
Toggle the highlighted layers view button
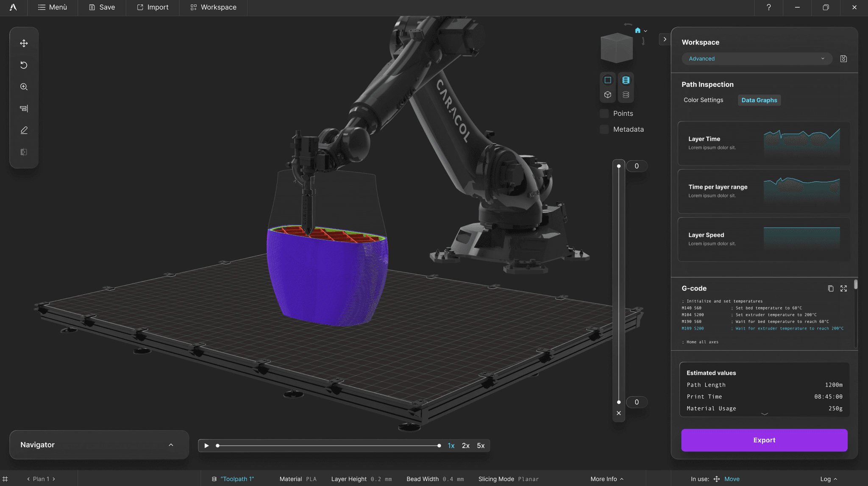(x=626, y=80)
